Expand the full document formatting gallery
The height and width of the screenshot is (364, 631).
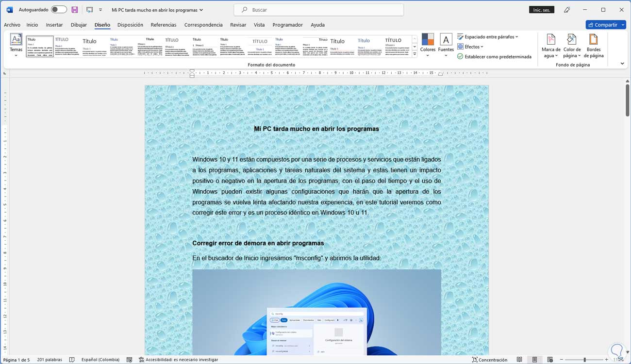point(414,54)
